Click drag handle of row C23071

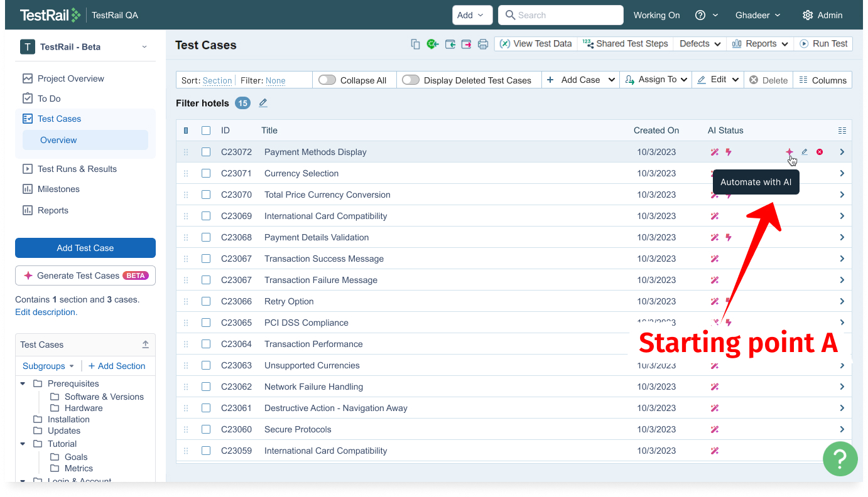186,173
